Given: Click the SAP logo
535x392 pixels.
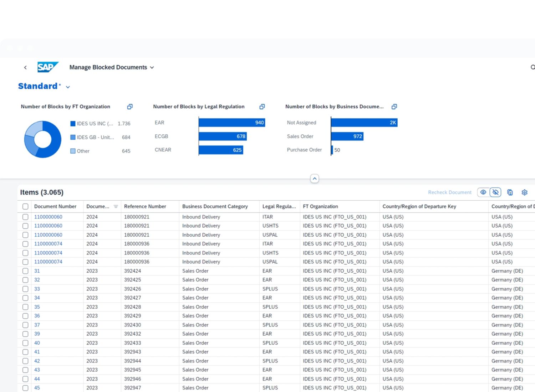Looking at the screenshot, I should pos(47,67).
